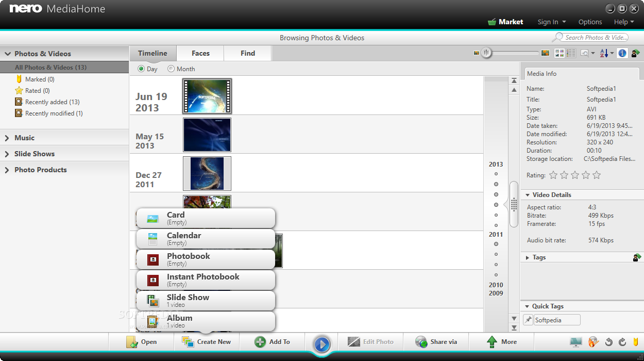Open the Help dropdown menu
The width and height of the screenshot is (644, 361).
tap(624, 22)
